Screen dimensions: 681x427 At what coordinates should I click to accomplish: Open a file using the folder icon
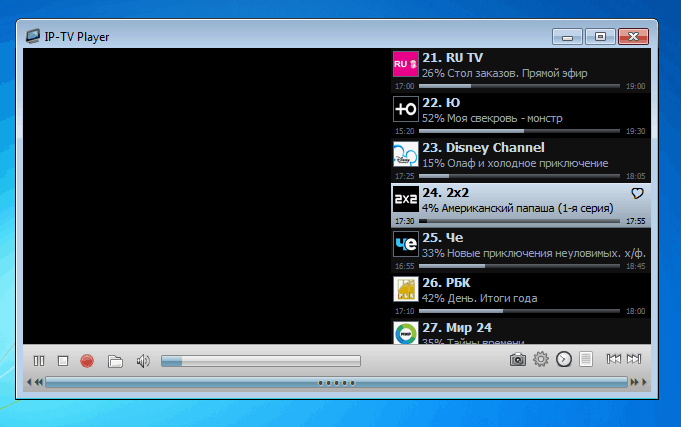click(115, 361)
